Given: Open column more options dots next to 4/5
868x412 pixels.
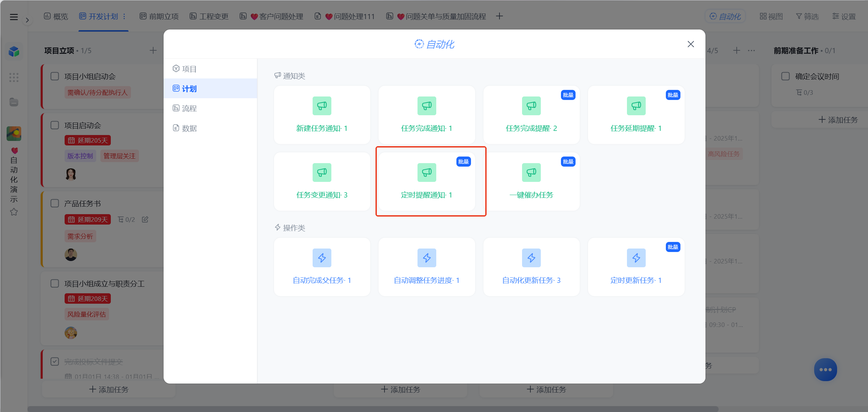Looking at the screenshot, I should 751,51.
